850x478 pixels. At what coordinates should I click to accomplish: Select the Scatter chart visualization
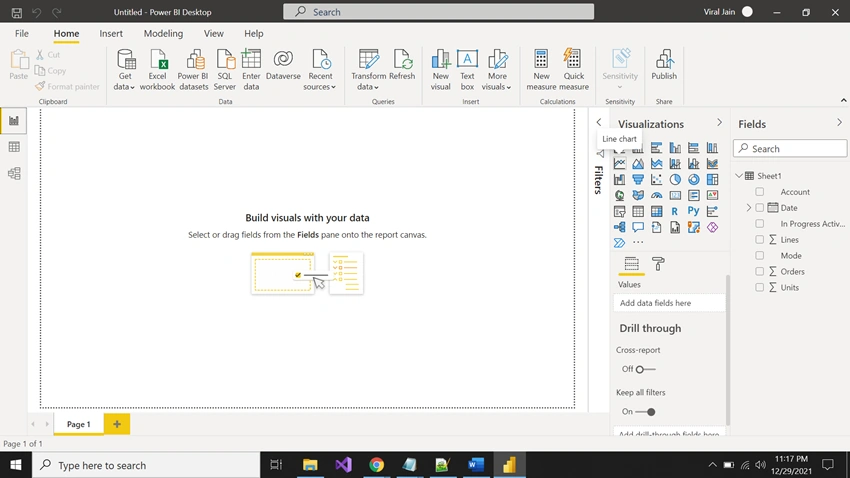(656, 179)
